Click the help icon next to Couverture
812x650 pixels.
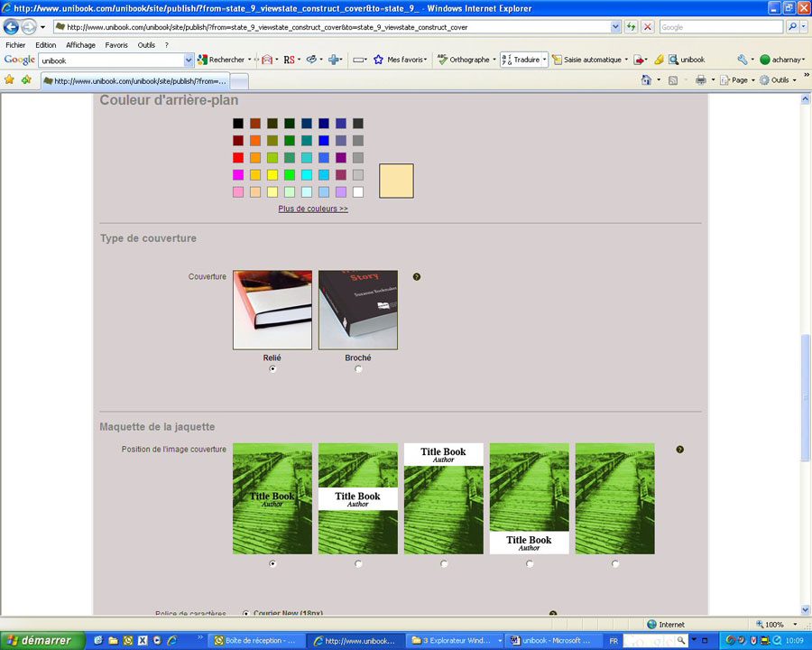point(417,276)
